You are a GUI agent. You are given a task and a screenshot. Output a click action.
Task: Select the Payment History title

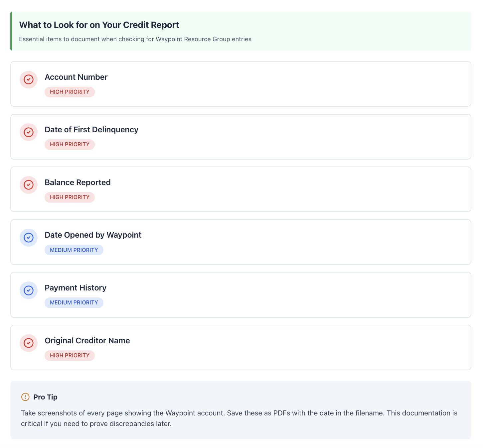(x=76, y=288)
